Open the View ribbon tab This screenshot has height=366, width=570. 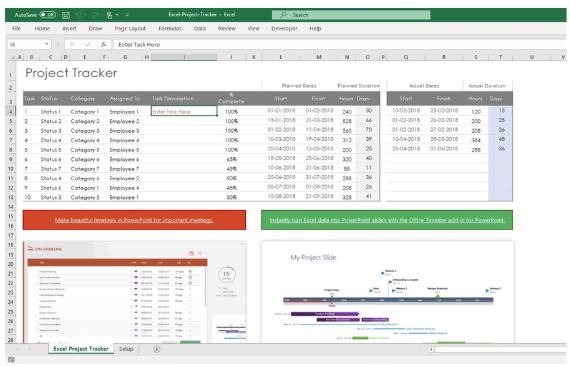pyautogui.click(x=253, y=28)
